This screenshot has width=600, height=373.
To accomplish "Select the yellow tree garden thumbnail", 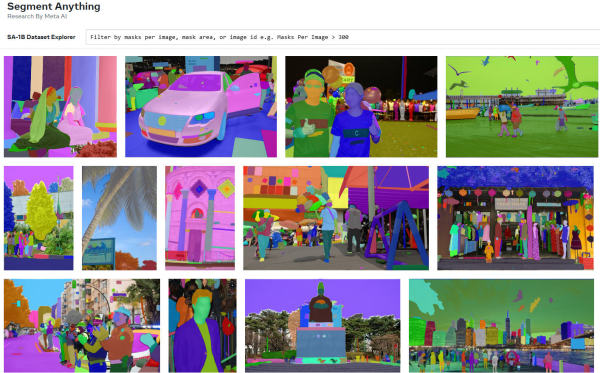I will coord(39,218).
